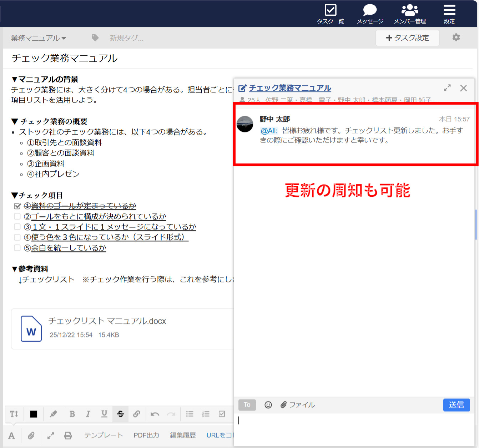Click the 送信 button to send the message
Viewport: 479px width, 448px height.
click(x=457, y=405)
